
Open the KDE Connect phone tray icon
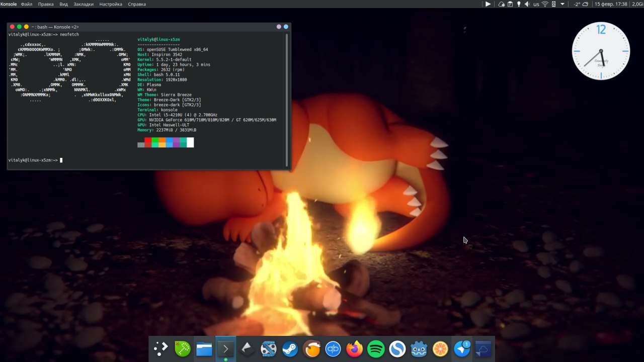[553, 4]
